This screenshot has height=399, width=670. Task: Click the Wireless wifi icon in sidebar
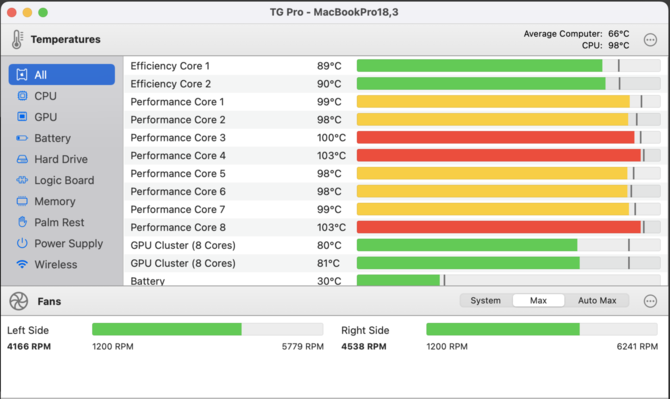coord(22,264)
